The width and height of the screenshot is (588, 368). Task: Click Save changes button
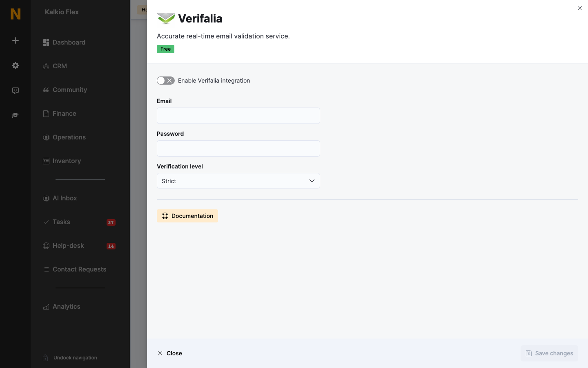(x=549, y=353)
